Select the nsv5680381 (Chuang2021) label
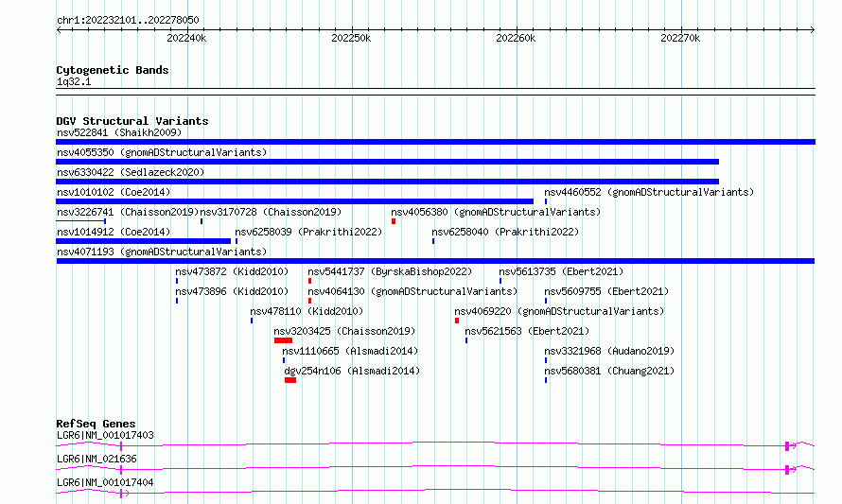842x504 pixels. coord(609,371)
